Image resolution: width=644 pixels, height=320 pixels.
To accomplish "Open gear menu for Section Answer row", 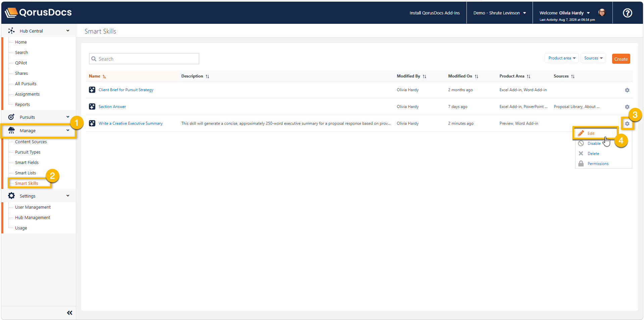I will click(627, 107).
